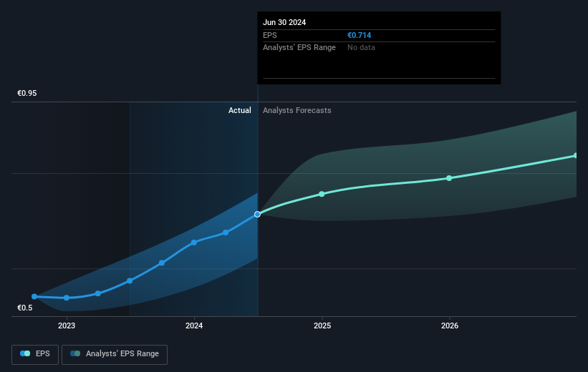Click the €0.95 y-axis label
Screen dimensions: 588x372
(x=27, y=93)
